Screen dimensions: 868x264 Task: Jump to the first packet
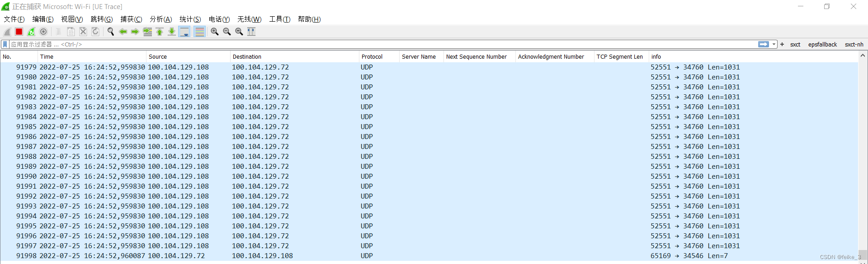[x=160, y=32]
